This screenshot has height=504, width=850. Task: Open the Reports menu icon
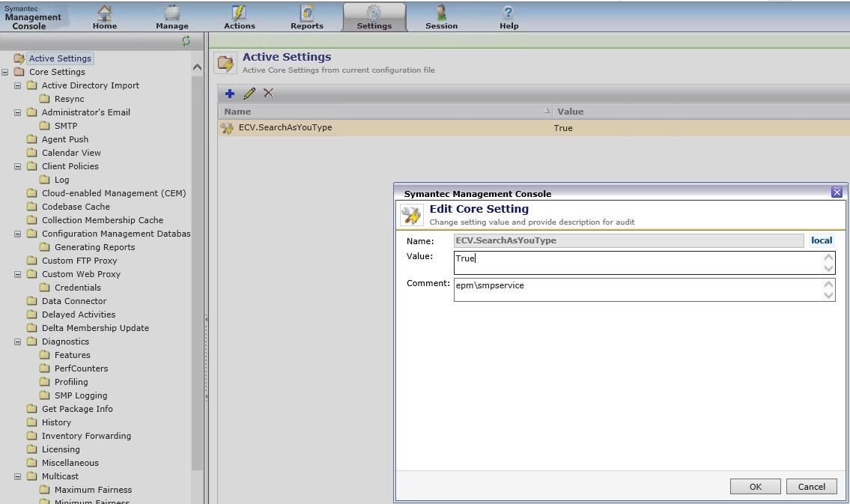coord(306,13)
